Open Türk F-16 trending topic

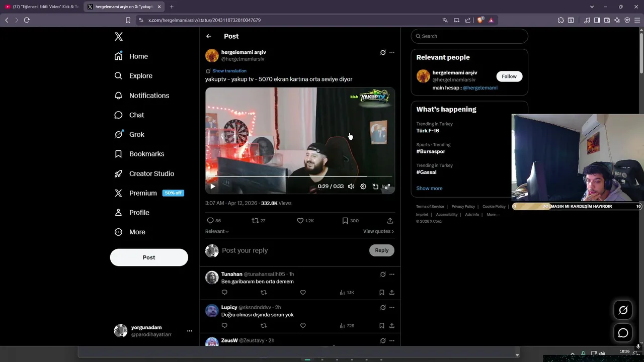click(x=428, y=131)
